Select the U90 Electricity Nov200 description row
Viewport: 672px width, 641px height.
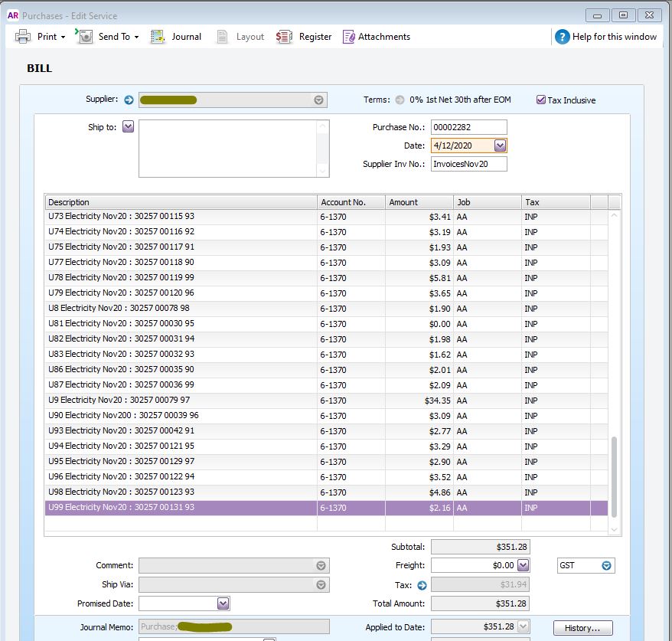click(x=181, y=416)
